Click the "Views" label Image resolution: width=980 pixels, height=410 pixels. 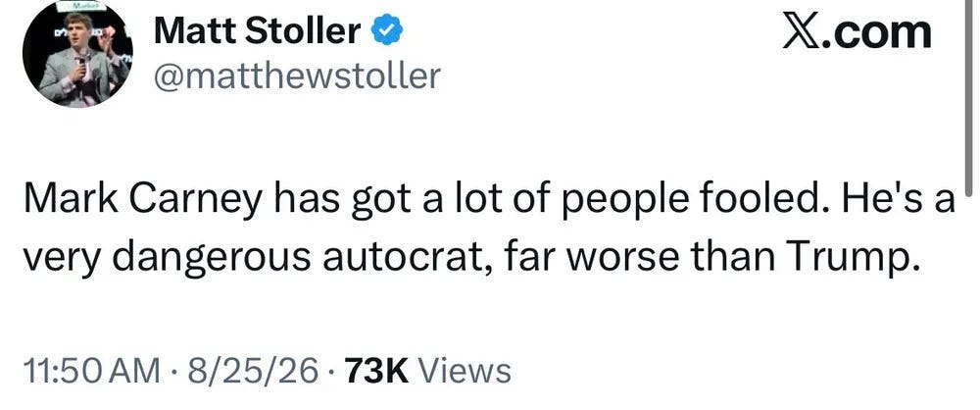click(x=465, y=371)
